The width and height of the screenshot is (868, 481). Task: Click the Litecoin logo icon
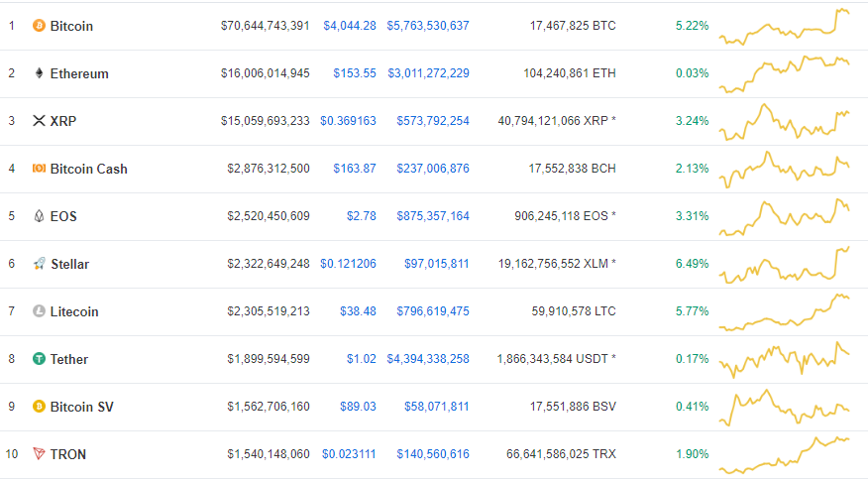tap(40, 311)
